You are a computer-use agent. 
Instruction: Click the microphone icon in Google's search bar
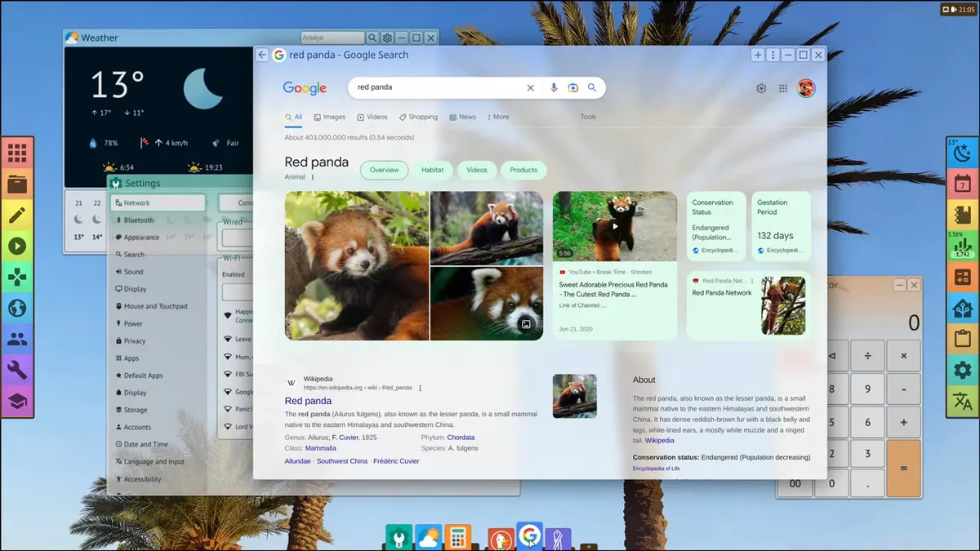[555, 87]
